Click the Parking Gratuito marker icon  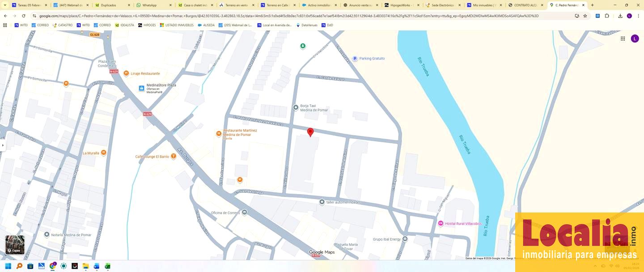click(x=355, y=59)
